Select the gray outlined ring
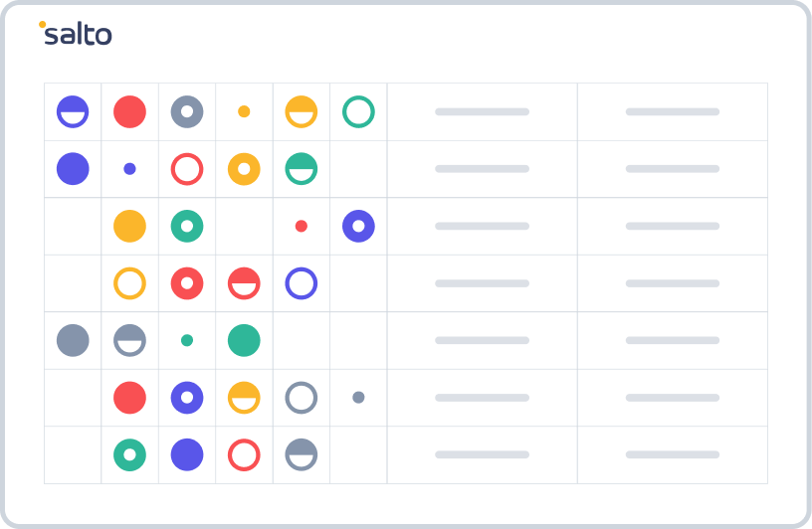Image resolution: width=812 pixels, height=529 pixels. tap(302, 398)
